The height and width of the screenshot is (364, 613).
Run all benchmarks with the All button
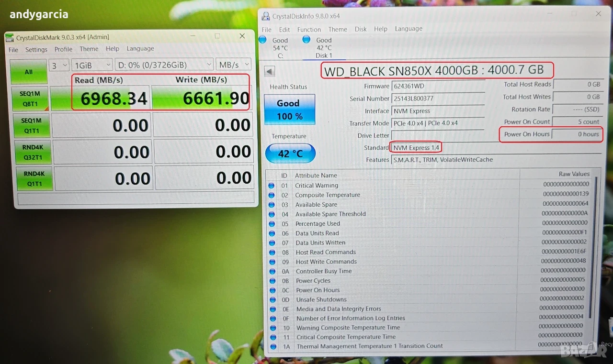click(28, 72)
